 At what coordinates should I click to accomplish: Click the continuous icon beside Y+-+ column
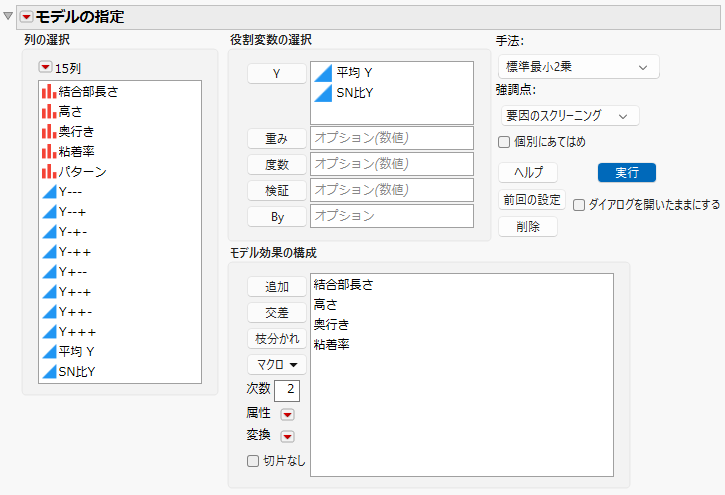coord(49,292)
